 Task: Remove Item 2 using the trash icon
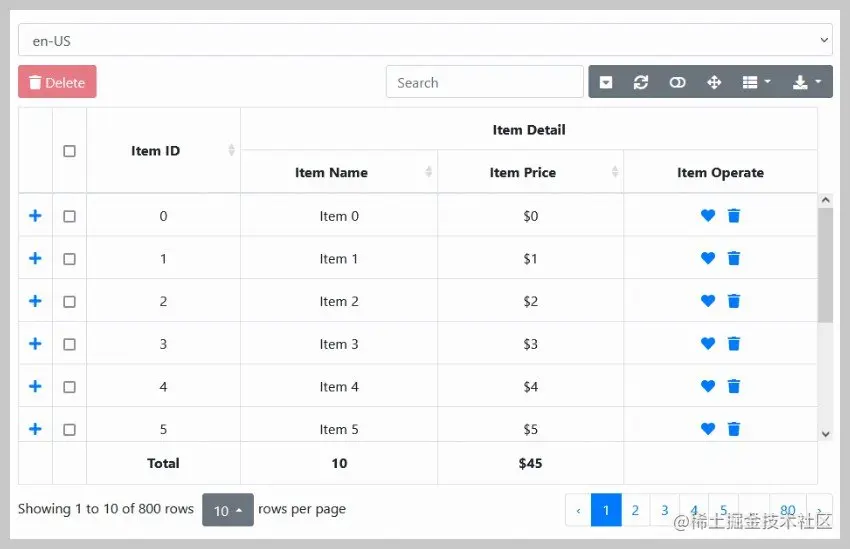(x=733, y=301)
